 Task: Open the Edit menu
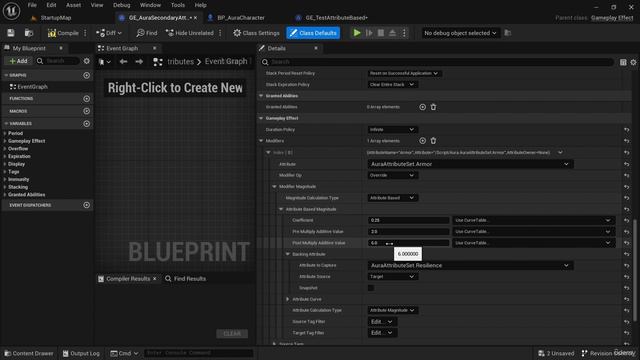click(51, 5)
